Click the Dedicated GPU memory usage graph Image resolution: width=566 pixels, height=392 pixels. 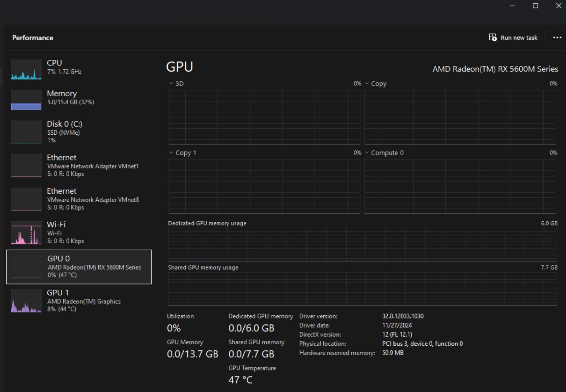pyautogui.click(x=363, y=245)
